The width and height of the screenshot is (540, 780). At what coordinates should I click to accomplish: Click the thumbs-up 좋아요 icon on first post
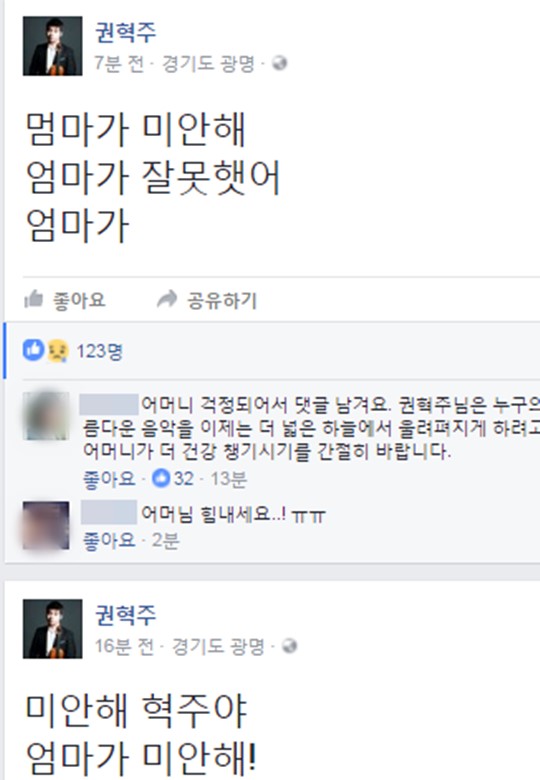click(x=33, y=299)
